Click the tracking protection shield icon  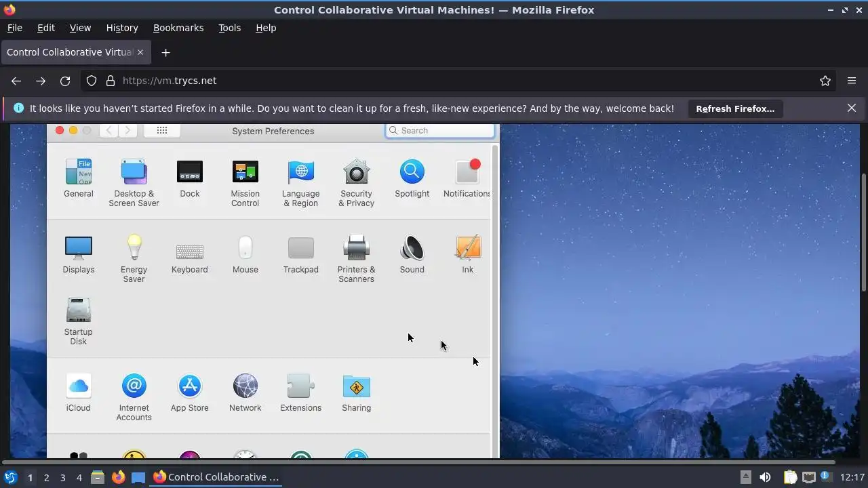point(92,81)
